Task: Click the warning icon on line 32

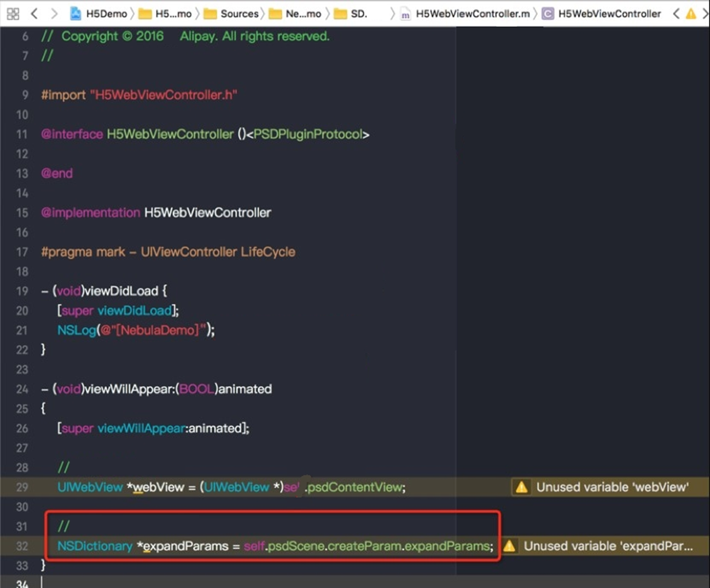Action: click(509, 546)
